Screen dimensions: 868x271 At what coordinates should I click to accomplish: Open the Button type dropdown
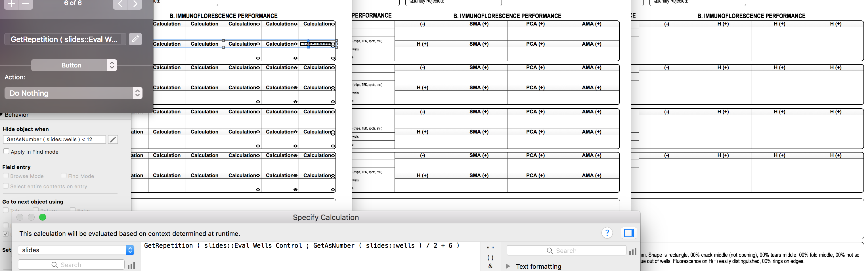(74, 65)
